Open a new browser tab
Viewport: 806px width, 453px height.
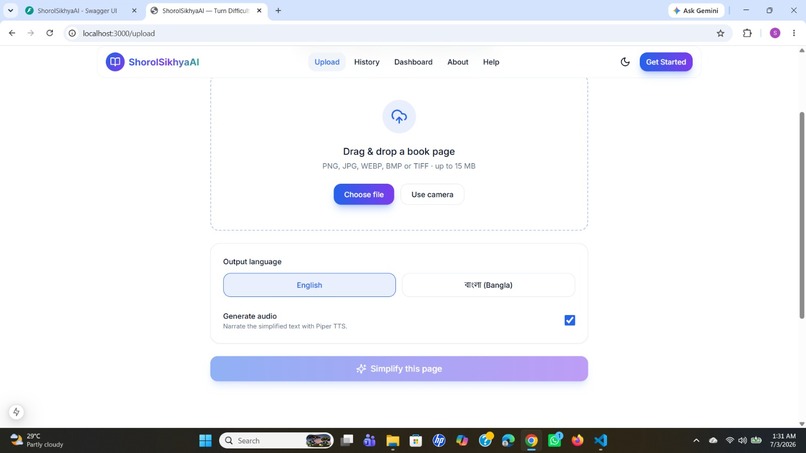click(278, 10)
